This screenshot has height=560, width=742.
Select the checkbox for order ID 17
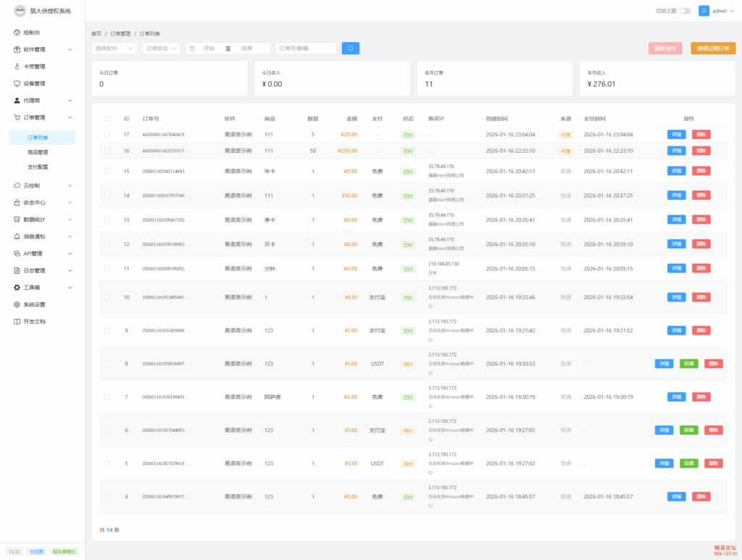tap(107, 135)
